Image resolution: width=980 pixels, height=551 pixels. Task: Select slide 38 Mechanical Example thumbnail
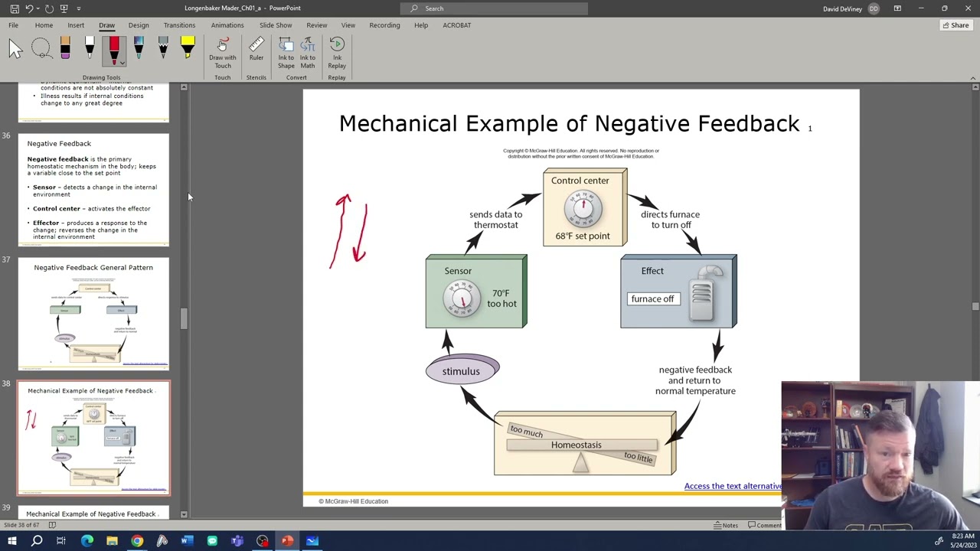pos(93,438)
